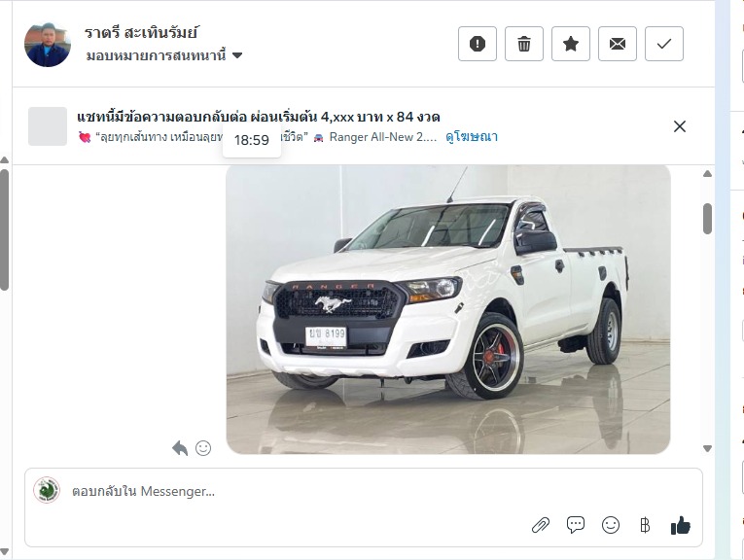Open the ดูโฆษณา ad link
This screenshot has height=560, width=744.
(x=472, y=137)
